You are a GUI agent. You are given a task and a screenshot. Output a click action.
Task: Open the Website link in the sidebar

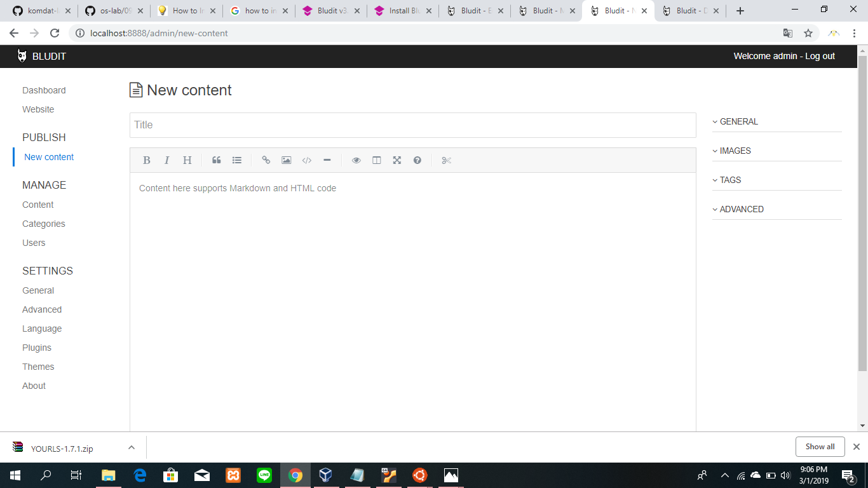(38, 109)
